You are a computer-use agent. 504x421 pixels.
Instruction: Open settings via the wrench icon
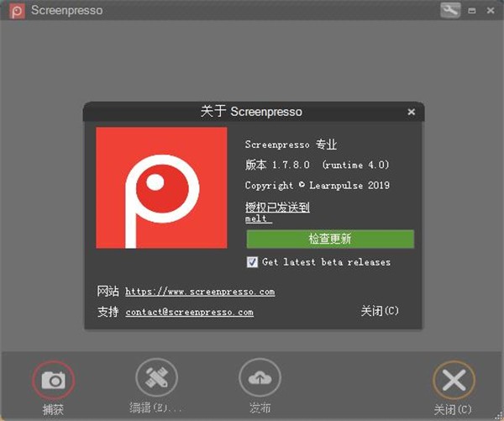pos(450,10)
